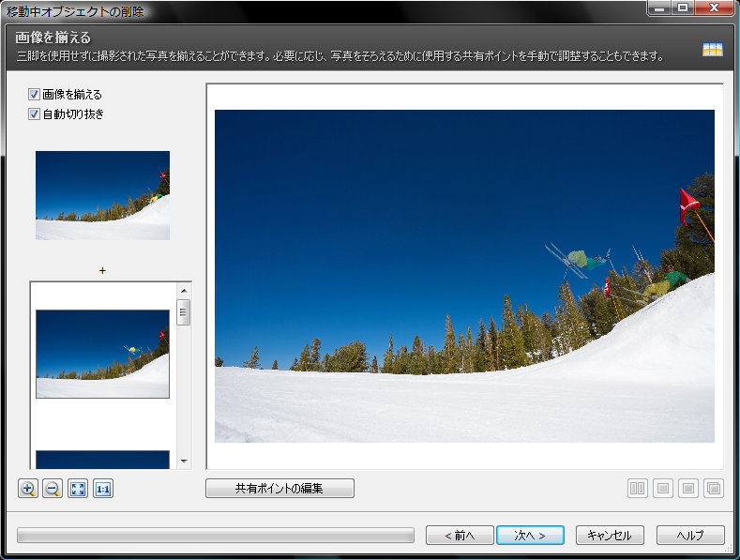Open the ヘルプ button

pyautogui.click(x=690, y=536)
